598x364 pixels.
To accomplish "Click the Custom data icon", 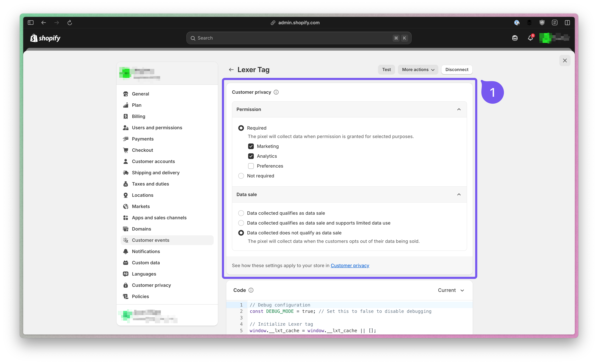I will [x=126, y=263].
